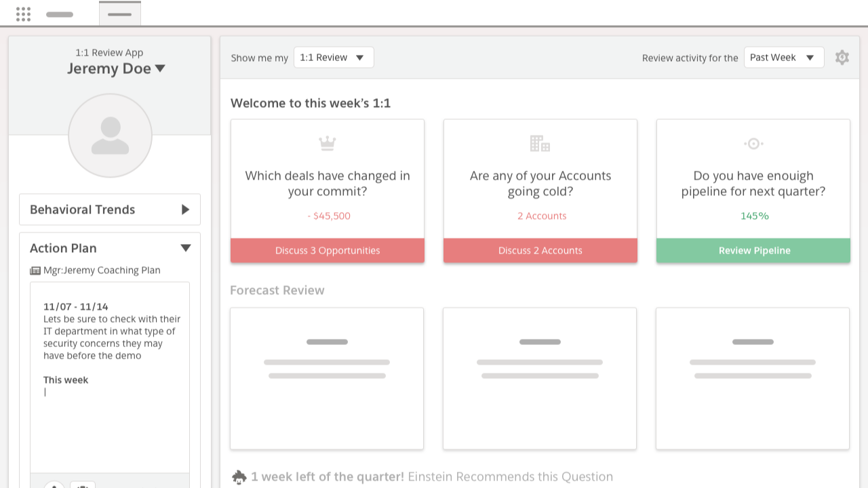Click the building icon on the Accounts card
Screen dimensions: 868x488
540,143
